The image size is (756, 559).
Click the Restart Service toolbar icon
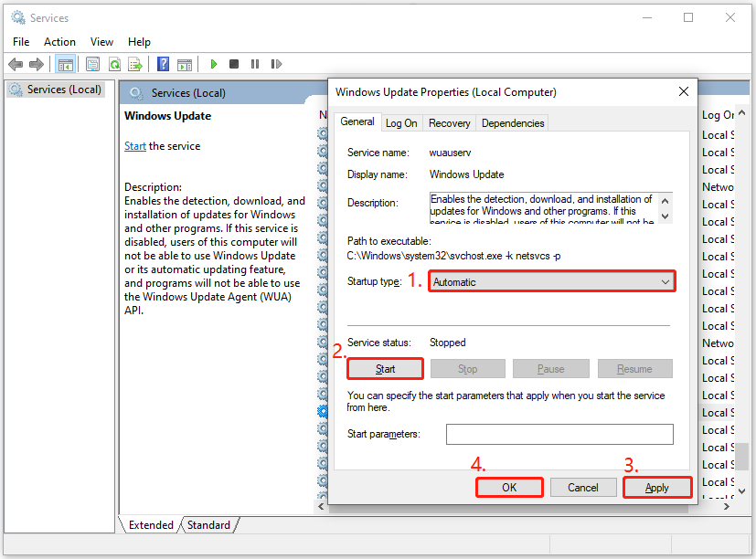[x=276, y=64]
